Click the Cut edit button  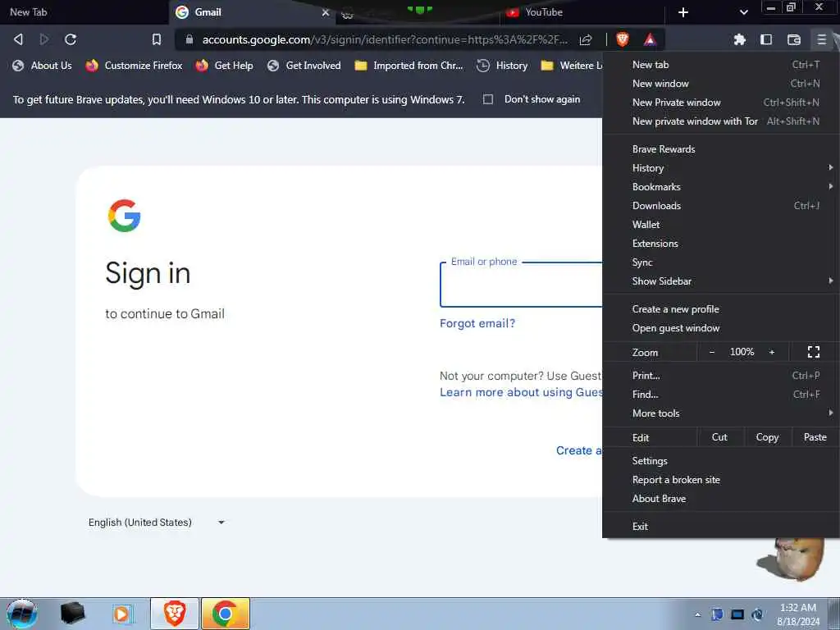coord(719,437)
